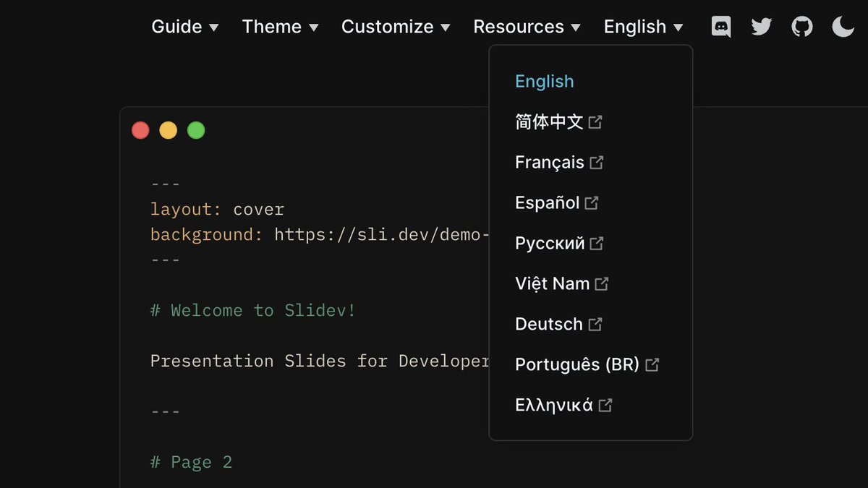The image size is (868, 488).
Task: Click the "layout: cover" code line
Action: pyautogui.click(x=217, y=210)
